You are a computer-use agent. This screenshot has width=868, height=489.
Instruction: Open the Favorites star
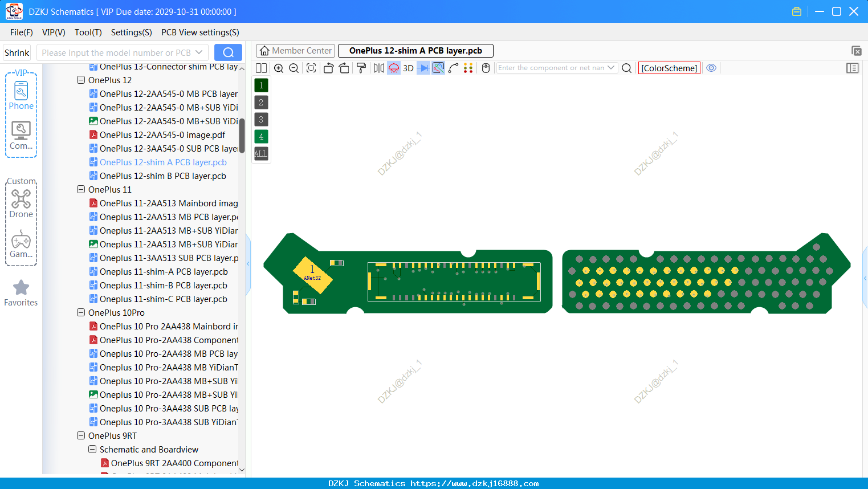coord(21,293)
